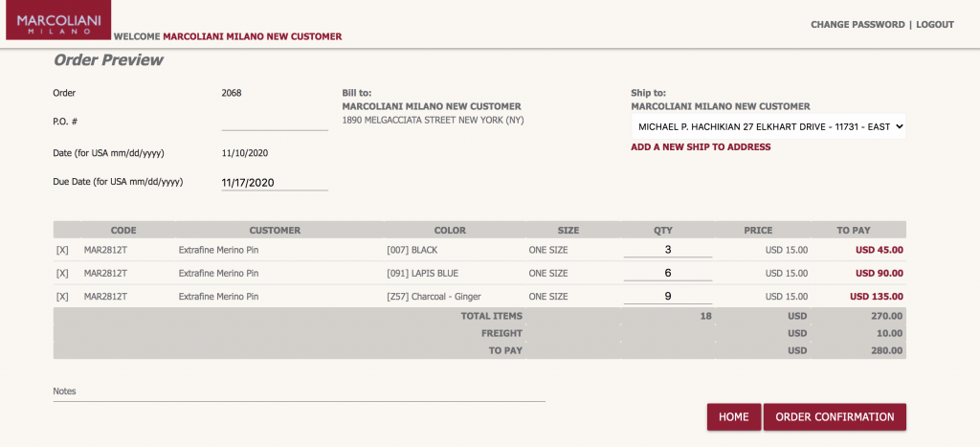Click ADD A NEW SHIP TO ADDRESS

coord(701,147)
